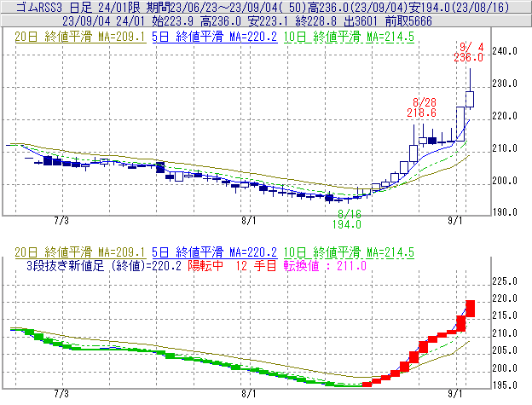The height and width of the screenshot is (405, 532).
Task: Click the 8/1 date label under upper chart
Action: pos(249,221)
